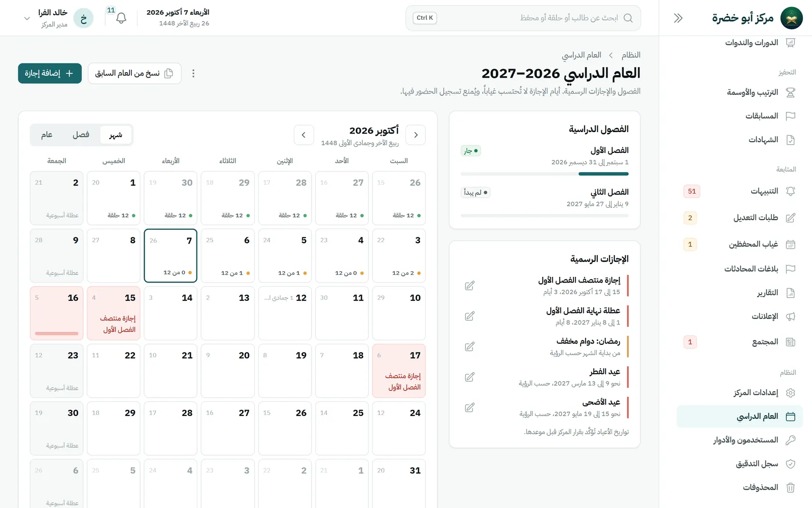Viewport: 812px width, 508px height.
Task: Open التنبيهات from sidebar
Action: click(x=740, y=192)
